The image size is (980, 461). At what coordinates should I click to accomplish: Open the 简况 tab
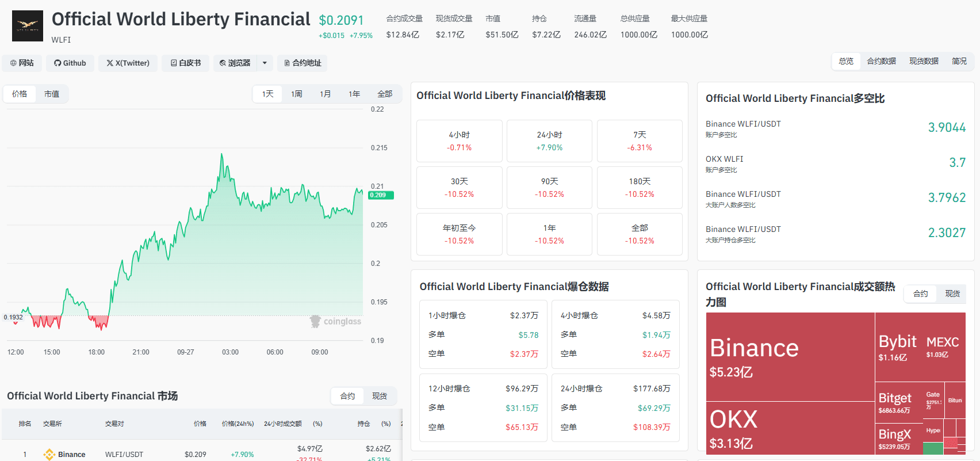[959, 61]
